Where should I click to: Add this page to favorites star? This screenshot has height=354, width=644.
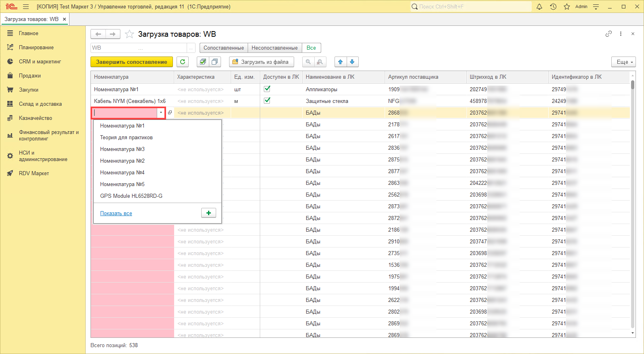(x=129, y=34)
